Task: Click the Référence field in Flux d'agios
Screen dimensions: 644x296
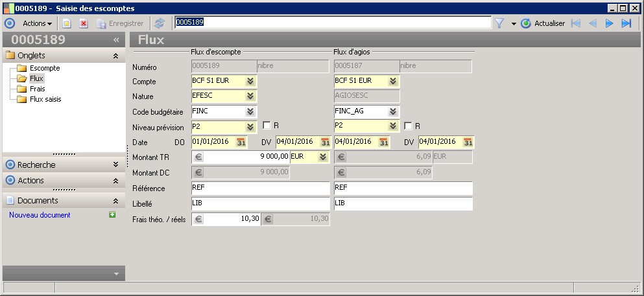Action: pos(403,188)
